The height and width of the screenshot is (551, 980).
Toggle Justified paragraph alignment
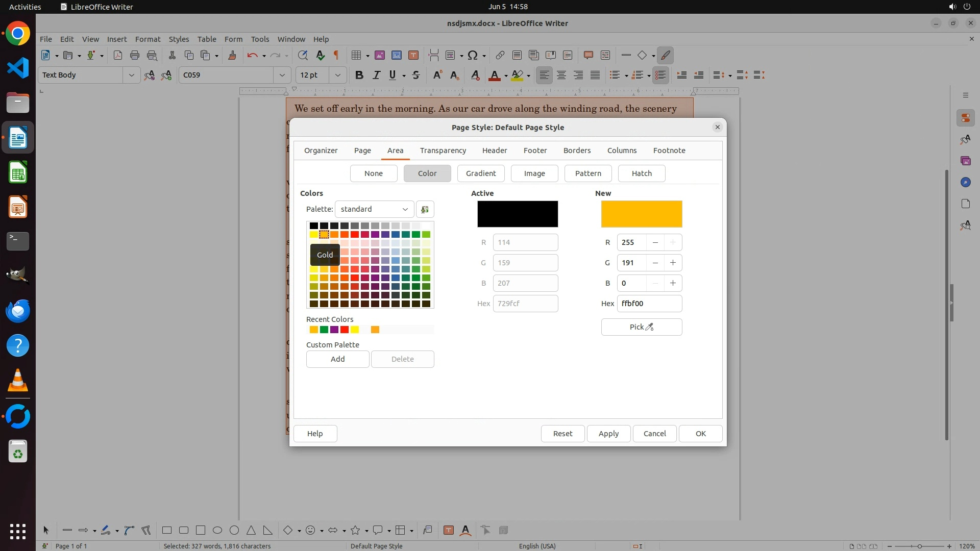coord(595,75)
